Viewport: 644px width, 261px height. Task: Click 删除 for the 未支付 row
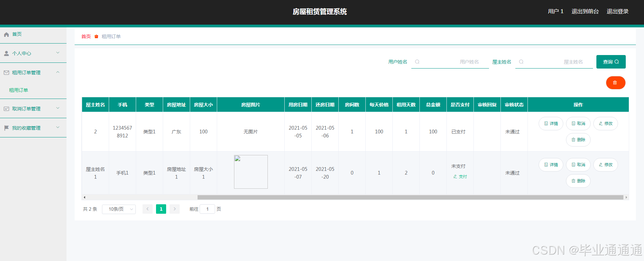pos(578,181)
